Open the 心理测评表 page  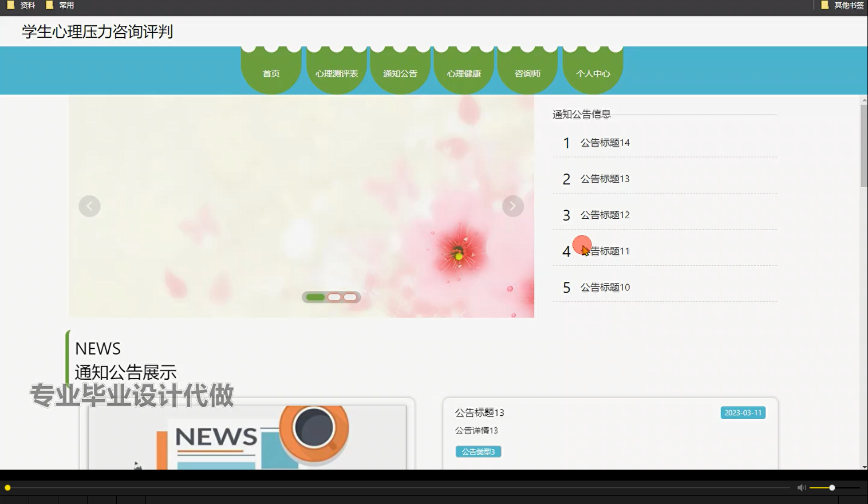336,73
